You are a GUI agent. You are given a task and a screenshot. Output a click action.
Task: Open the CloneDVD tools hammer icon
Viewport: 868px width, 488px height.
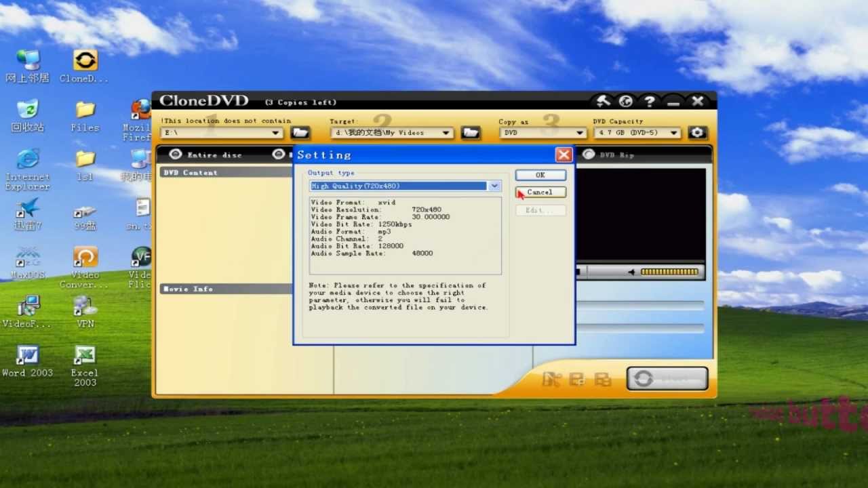click(603, 102)
